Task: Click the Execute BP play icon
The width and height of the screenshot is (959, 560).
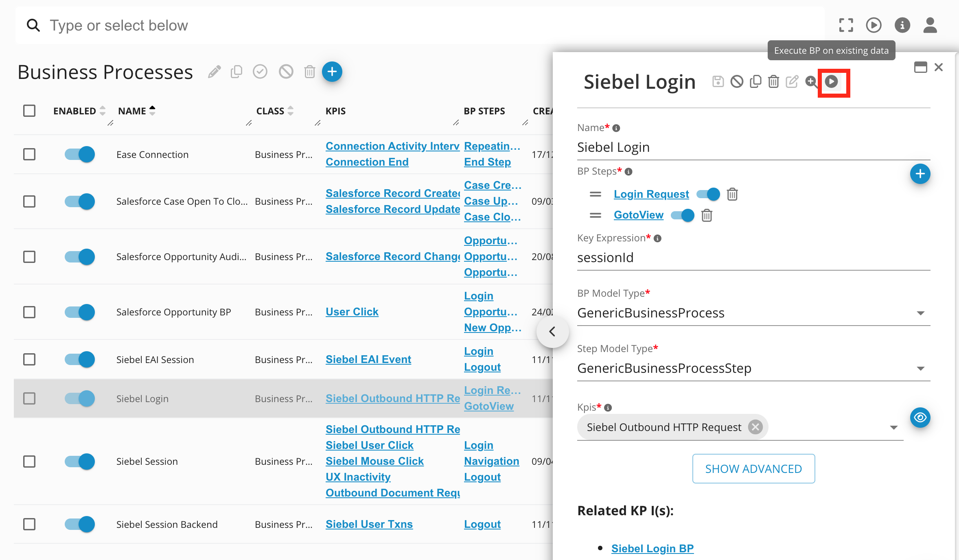Action: pos(831,82)
